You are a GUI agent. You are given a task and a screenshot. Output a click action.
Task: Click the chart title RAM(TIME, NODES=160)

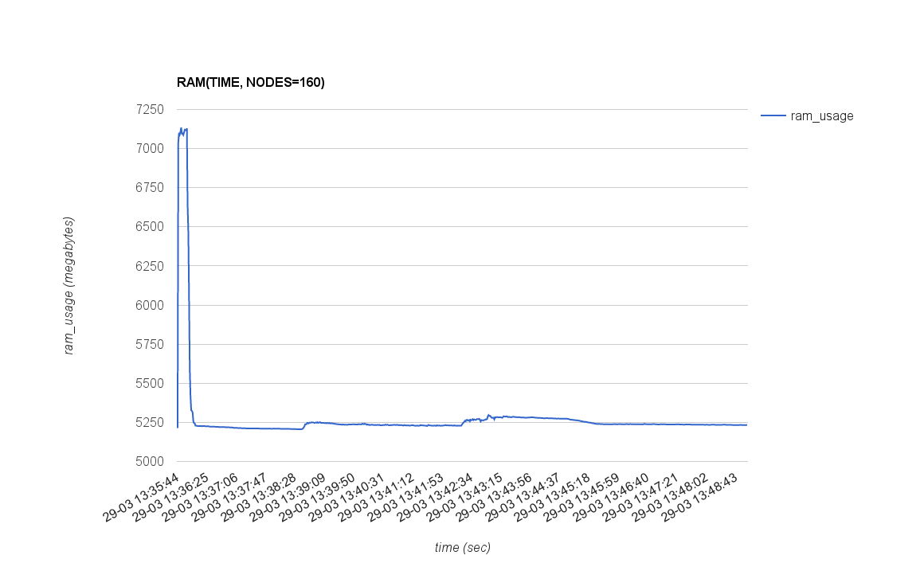(251, 82)
